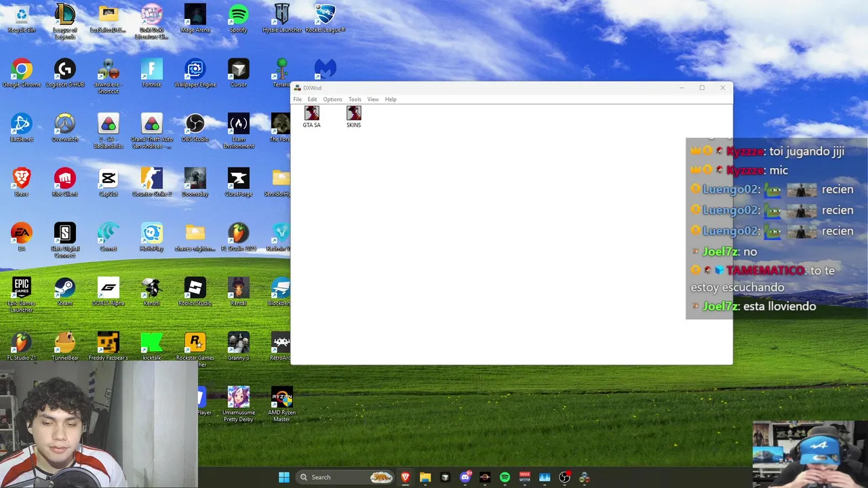The width and height of the screenshot is (868, 488).
Task: Close the DXWnd window
Action: [722, 87]
